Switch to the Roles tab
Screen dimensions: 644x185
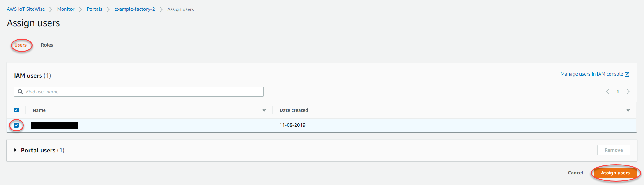[47, 45]
